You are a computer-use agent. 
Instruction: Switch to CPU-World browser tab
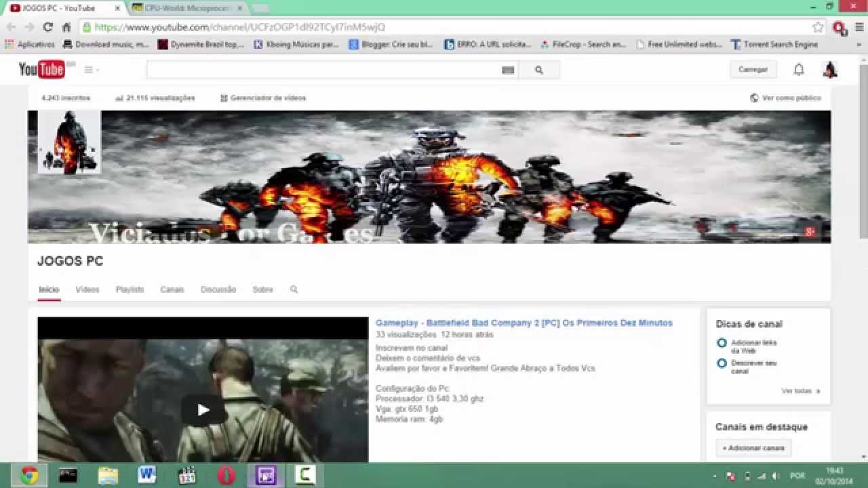pyautogui.click(x=186, y=8)
